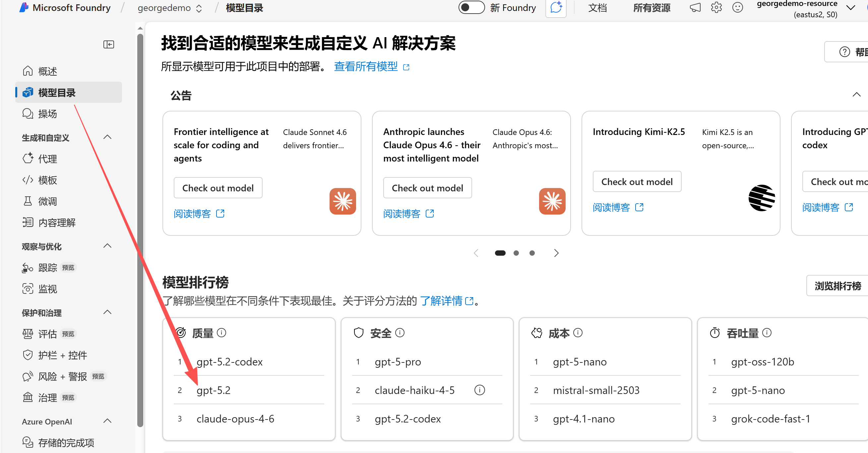Select third carousel page dot
Viewport: 868px width, 453px height.
point(532,253)
